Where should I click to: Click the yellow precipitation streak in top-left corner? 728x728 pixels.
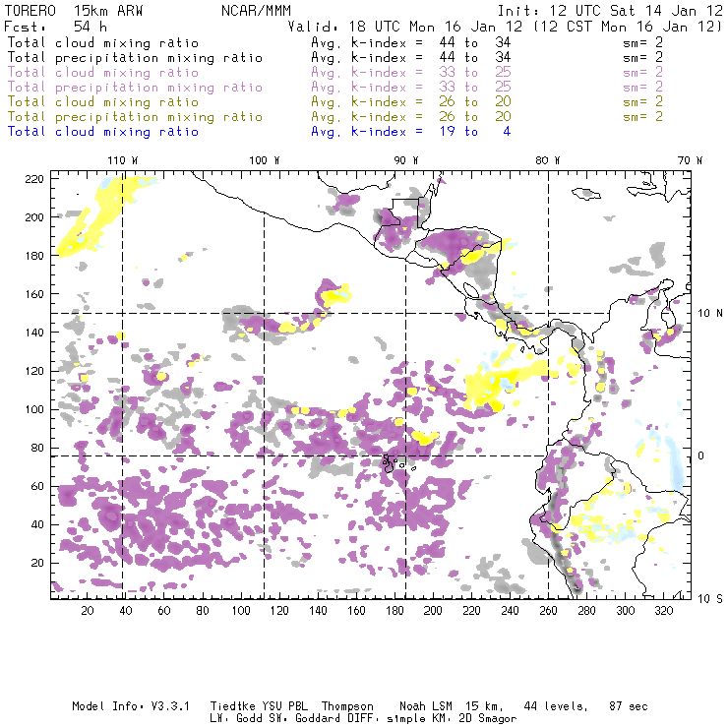point(93,224)
